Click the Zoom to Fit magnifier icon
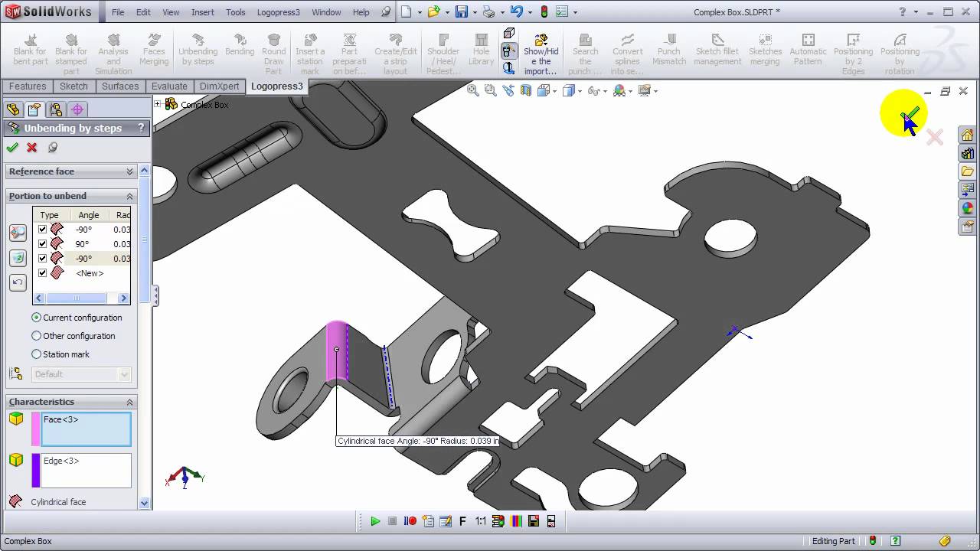Image resolution: width=980 pixels, height=551 pixels. [x=473, y=90]
